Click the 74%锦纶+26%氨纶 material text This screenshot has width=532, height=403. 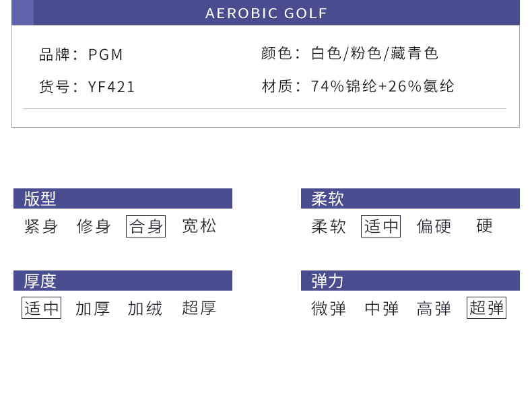coord(383,86)
